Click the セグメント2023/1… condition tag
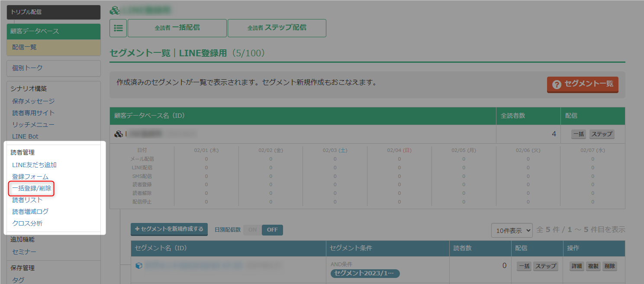 click(365, 274)
